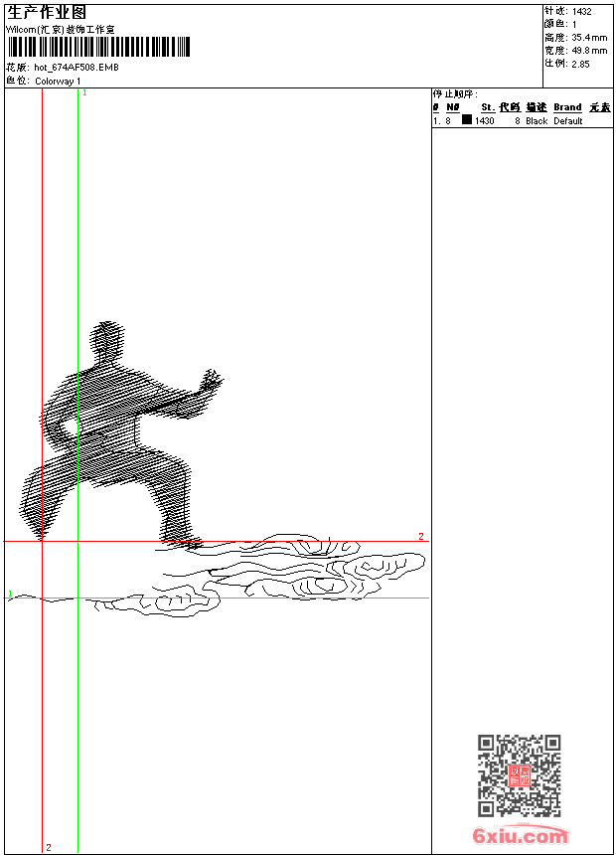Select the black color swatch in stop sequence
This screenshot has width=616, height=855.
click(466, 120)
